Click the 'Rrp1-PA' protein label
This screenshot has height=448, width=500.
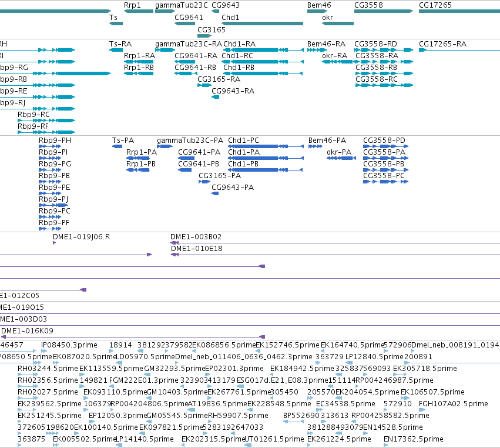142,152
